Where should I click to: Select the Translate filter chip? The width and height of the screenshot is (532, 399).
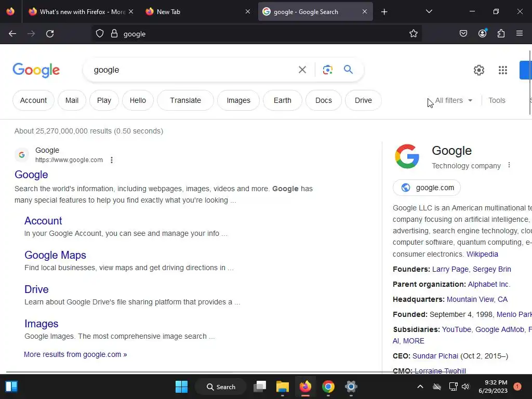(x=185, y=100)
